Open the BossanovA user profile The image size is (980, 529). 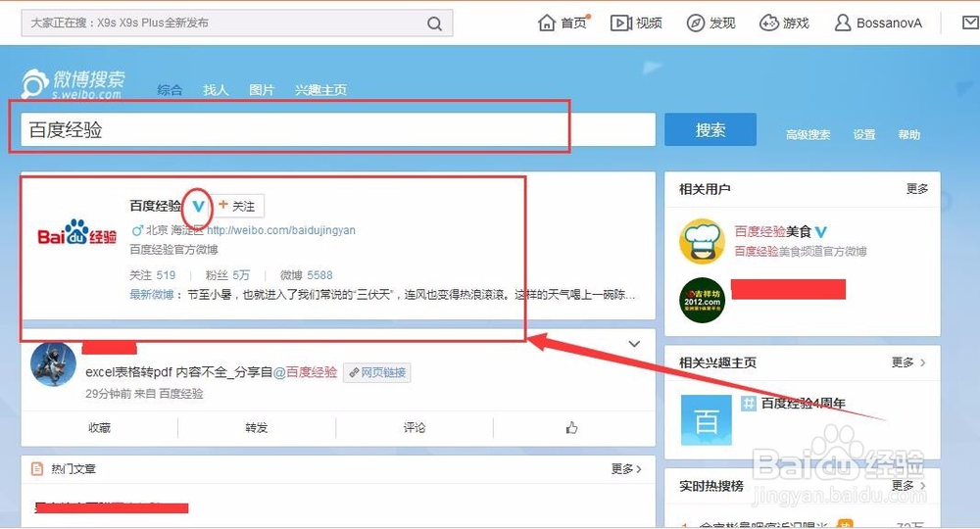click(x=878, y=24)
